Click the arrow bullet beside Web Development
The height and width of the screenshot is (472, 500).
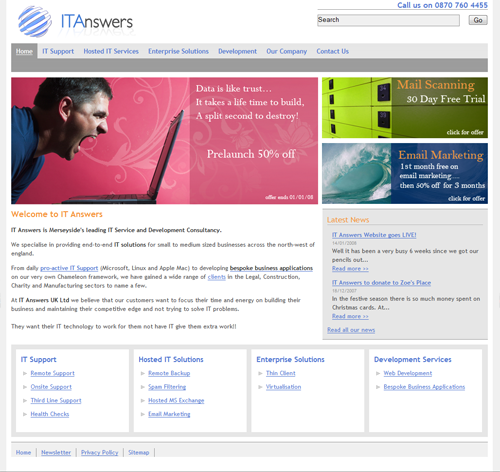pos(378,373)
